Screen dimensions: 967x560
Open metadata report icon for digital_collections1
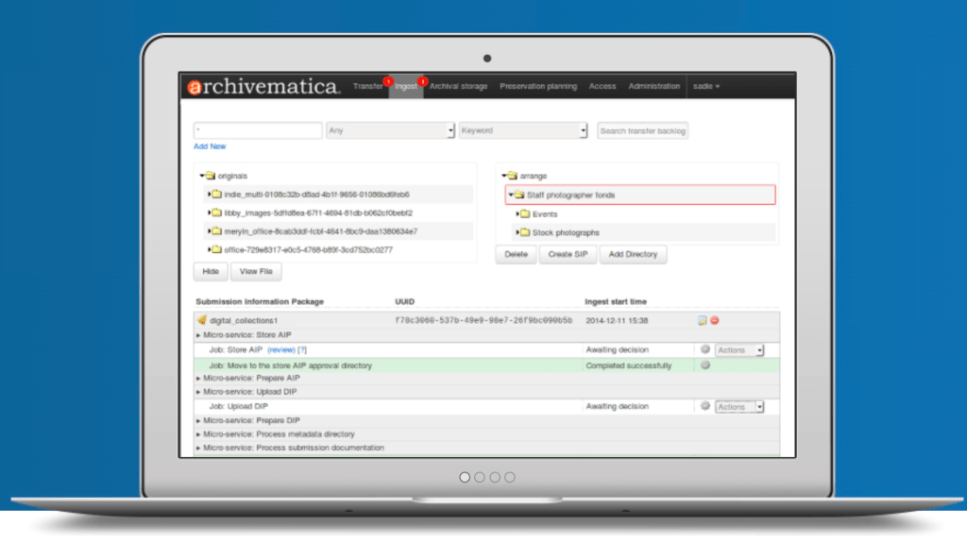[x=702, y=320]
